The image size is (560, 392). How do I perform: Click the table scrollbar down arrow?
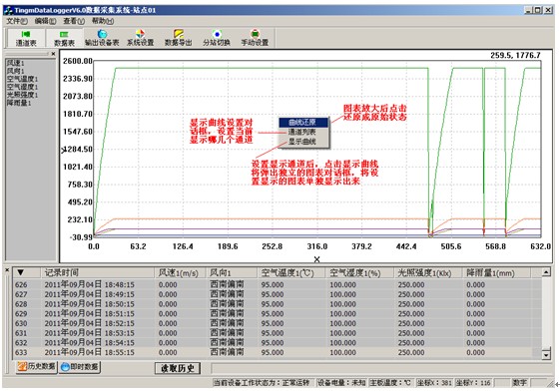click(x=546, y=355)
